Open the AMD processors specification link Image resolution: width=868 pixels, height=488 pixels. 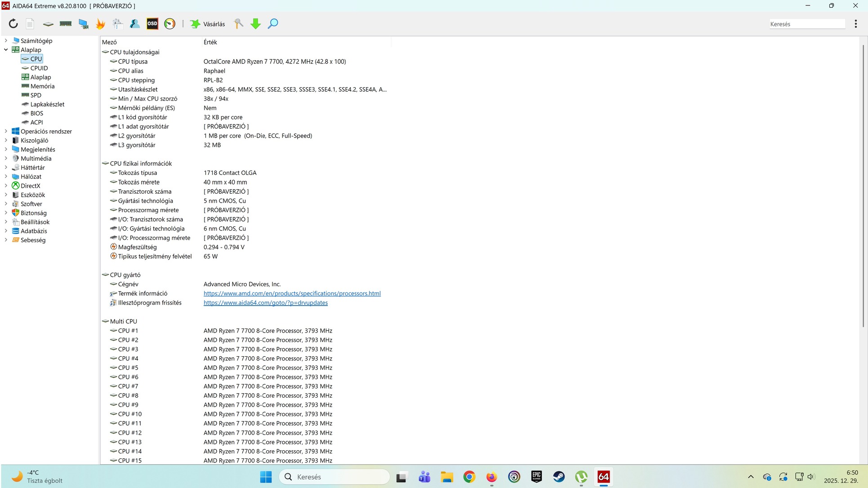tap(292, 293)
